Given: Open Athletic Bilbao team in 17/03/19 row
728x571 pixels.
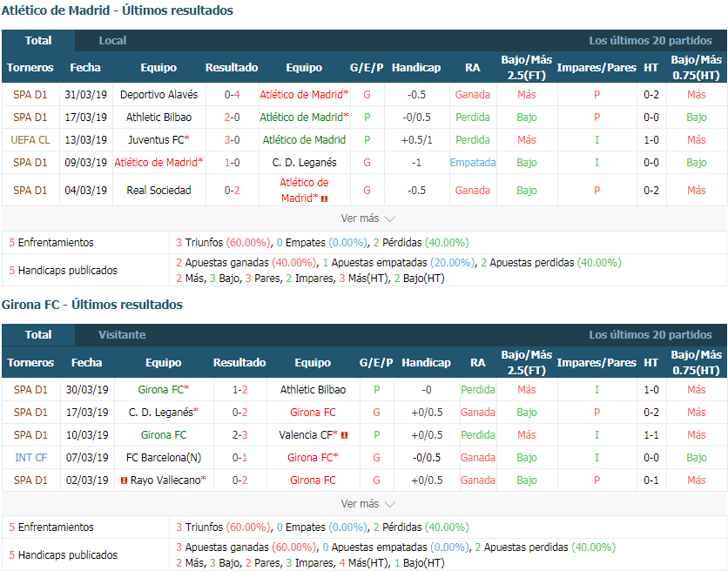Looking at the screenshot, I should pyautogui.click(x=158, y=118).
